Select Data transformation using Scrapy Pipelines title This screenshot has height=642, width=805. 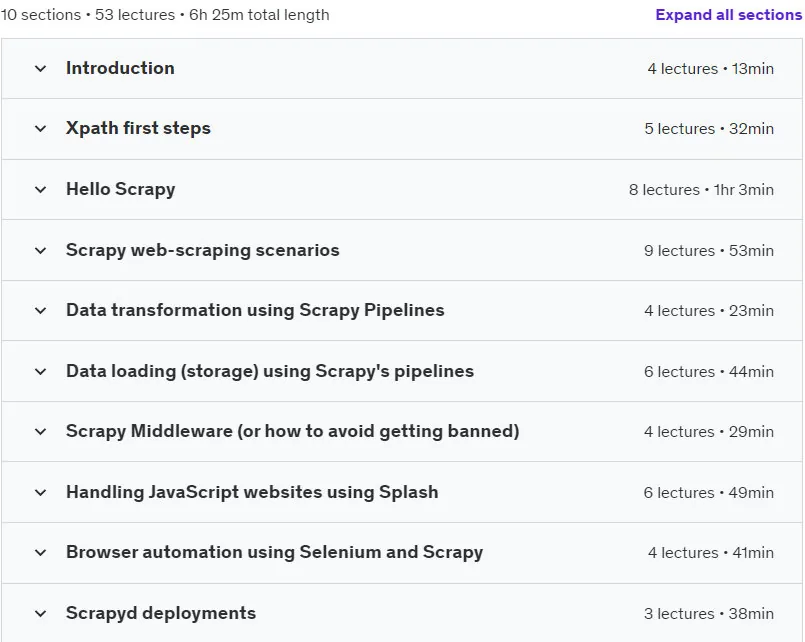click(255, 310)
